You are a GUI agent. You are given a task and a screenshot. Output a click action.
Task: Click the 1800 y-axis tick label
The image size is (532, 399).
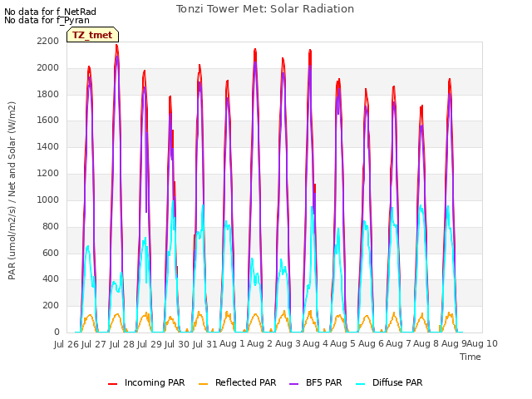click(48, 94)
